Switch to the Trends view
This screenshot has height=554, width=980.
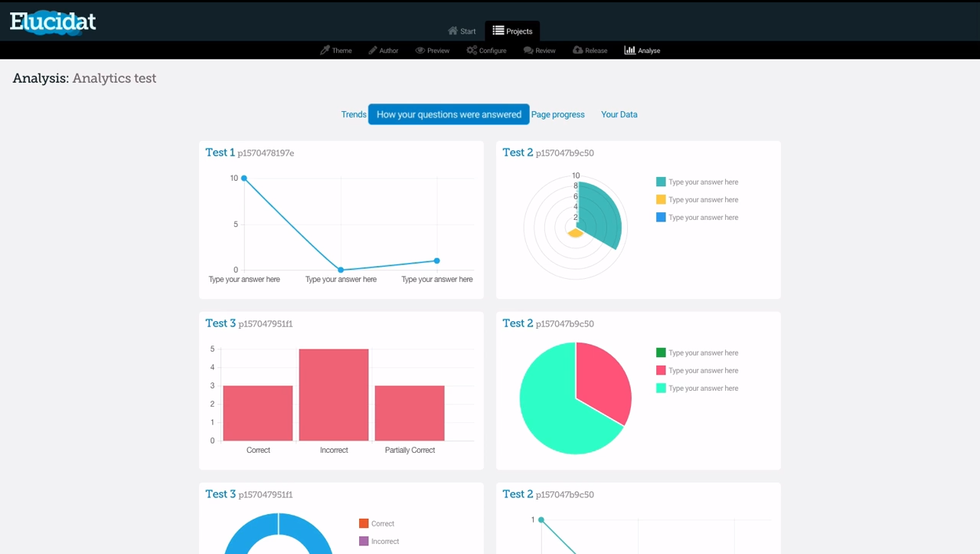[354, 115]
